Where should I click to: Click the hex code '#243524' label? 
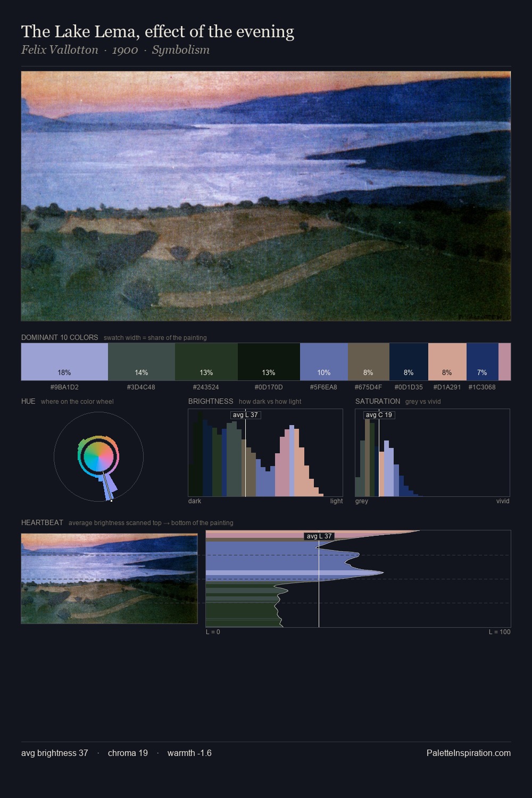(x=206, y=387)
